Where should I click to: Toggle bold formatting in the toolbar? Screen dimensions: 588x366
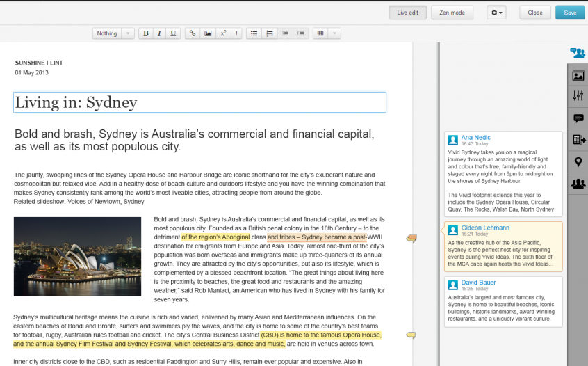(x=146, y=33)
